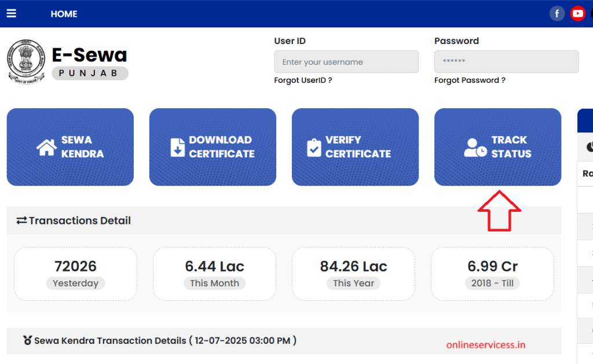Click the E-Sewa Punjab title logo
This screenshot has height=364, width=593.
[90, 62]
